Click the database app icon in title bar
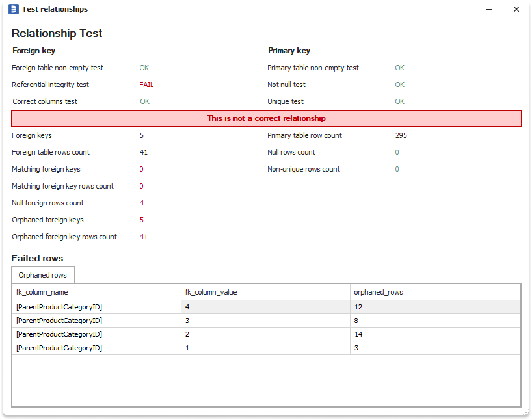The width and height of the screenshot is (532, 420). tap(13, 9)
